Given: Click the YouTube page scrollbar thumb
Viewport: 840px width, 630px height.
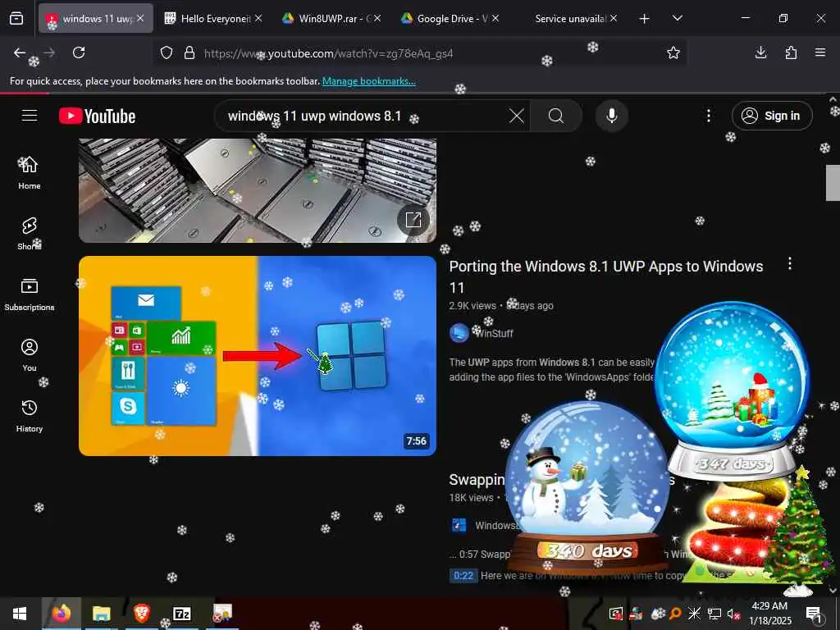Looking at the screenshot, I should [833, 183].
